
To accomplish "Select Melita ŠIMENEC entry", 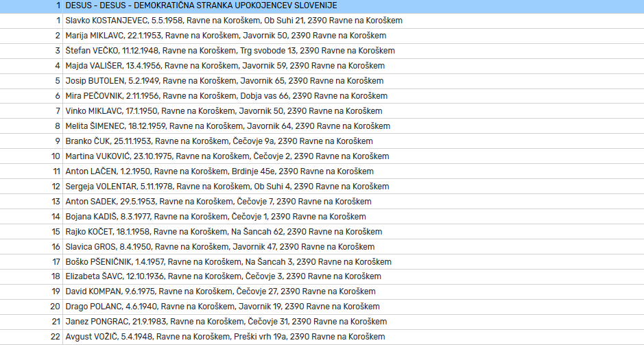I will click(x=322, y=126).
